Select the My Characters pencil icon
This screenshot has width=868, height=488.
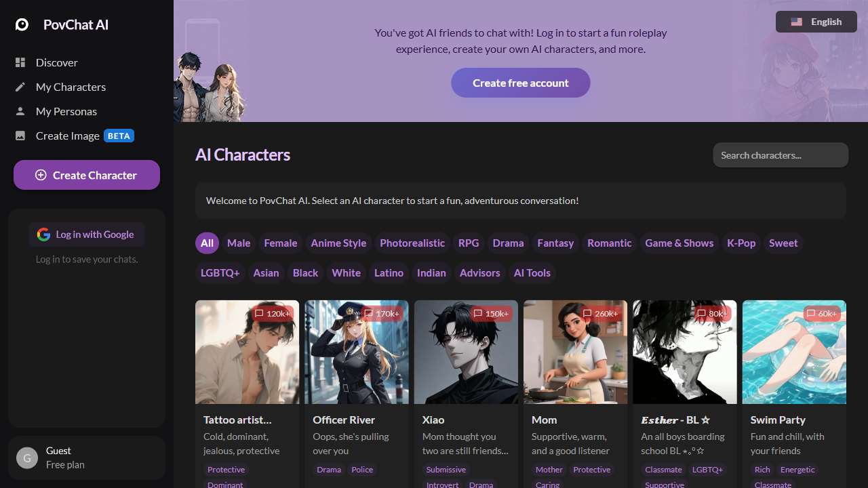coord(21,87)
